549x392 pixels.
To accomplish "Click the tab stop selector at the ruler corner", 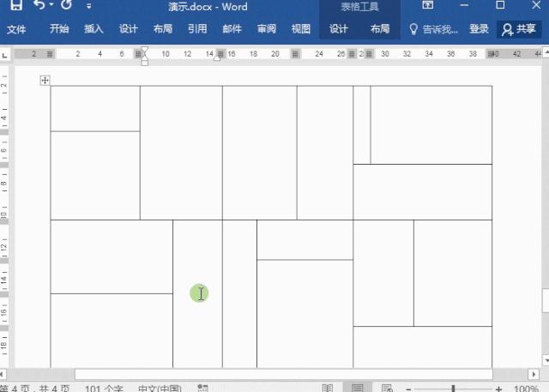I will coord(4,55).
